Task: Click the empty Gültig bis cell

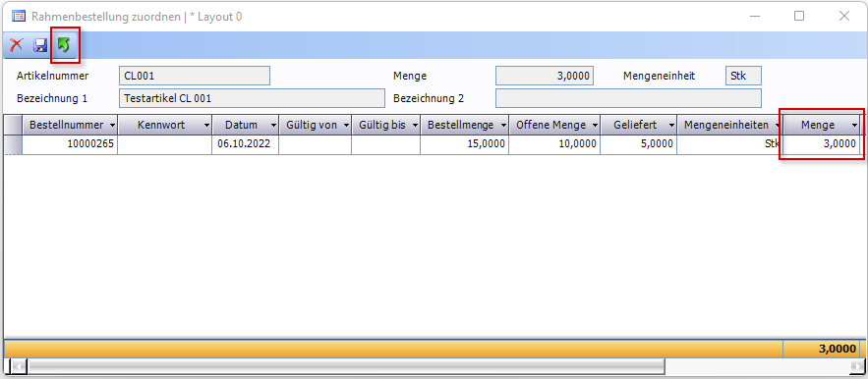Action: [x=386, y=144]
